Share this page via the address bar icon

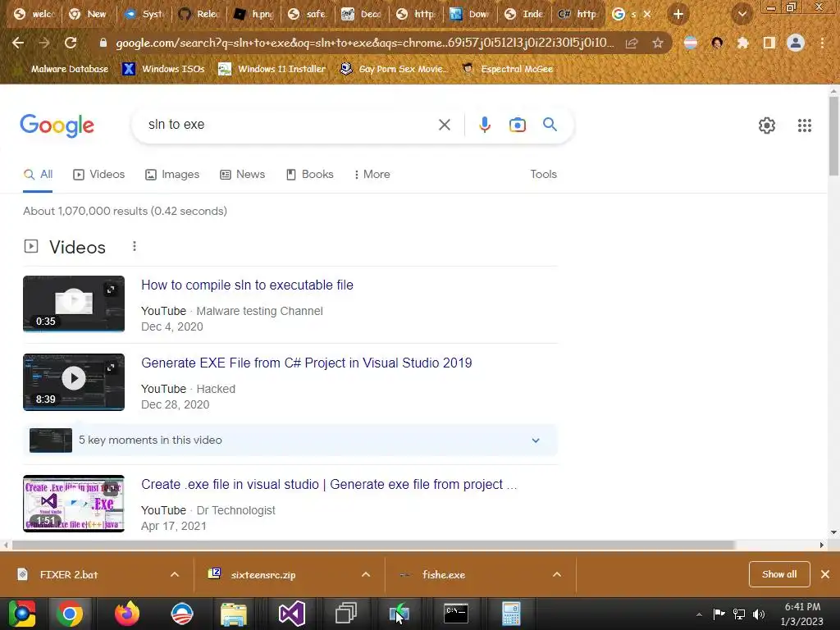tap(632, 43)
